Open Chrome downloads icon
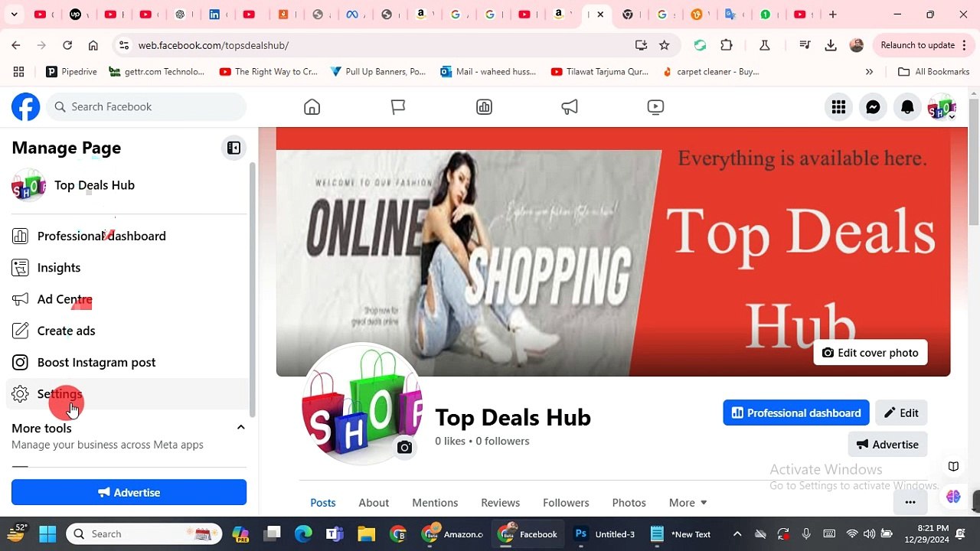The width and height of the screenshot is (980, 551). (x=831, y=45)
